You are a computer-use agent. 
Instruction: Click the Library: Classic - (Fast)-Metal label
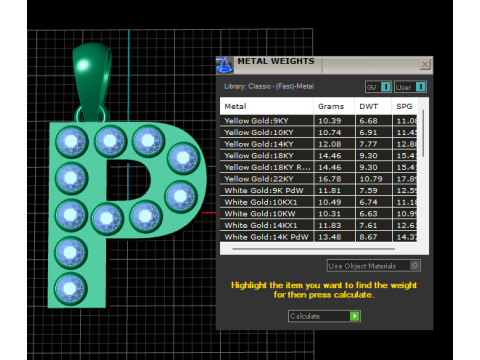click(x=269, y=86)
